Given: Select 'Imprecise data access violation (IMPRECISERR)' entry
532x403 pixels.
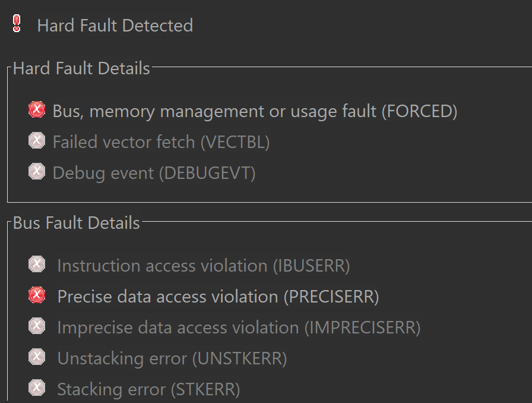Looking at the screenshot, I should [x=239, y=328].
